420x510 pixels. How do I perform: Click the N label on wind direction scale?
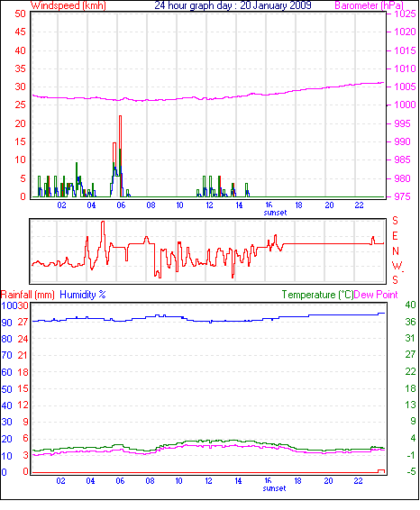(396, 251)
